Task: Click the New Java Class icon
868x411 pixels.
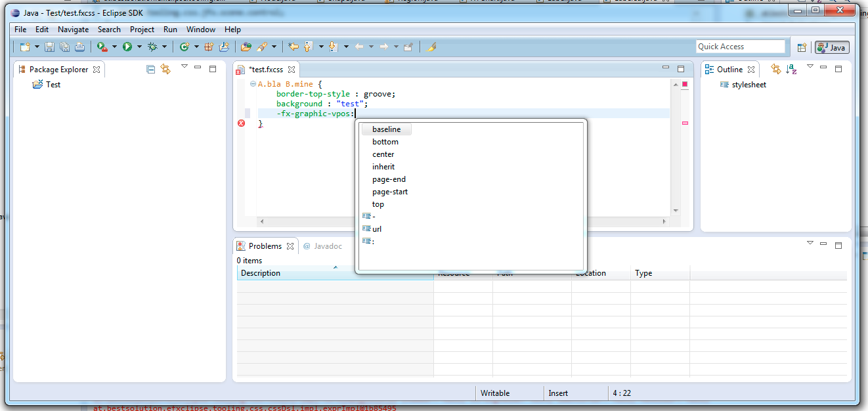Action: click(x=184, y=47)
